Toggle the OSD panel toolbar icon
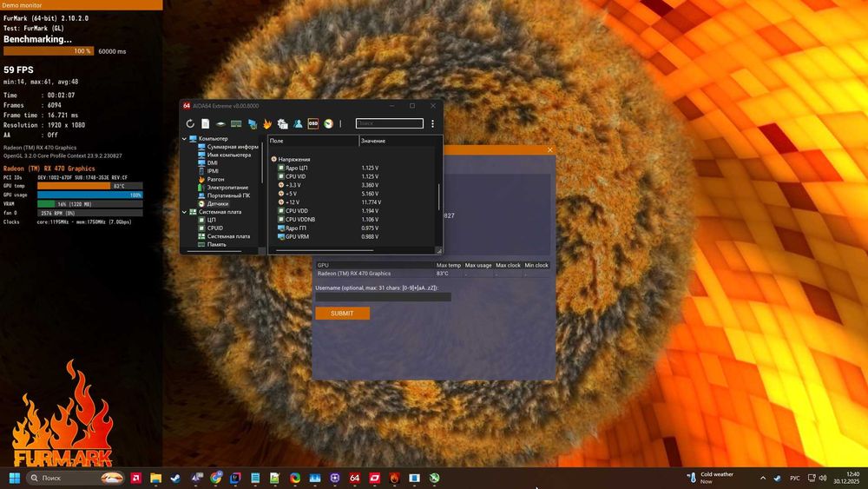This screenshot has width=868, height=489. click(312, 123)
